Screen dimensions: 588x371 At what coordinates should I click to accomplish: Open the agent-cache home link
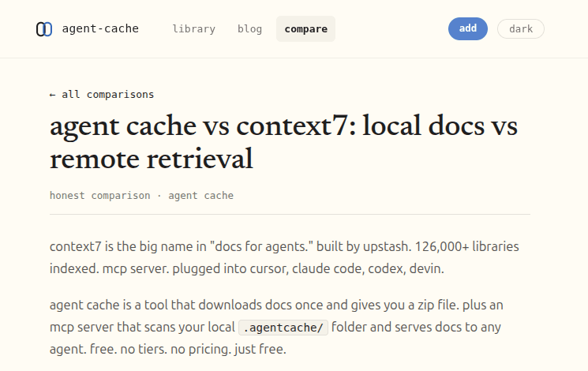88,29
